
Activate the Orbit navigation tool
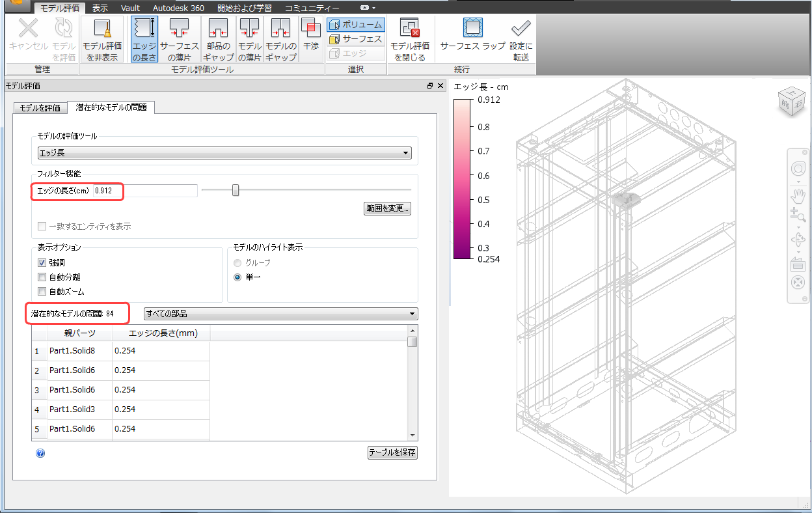tap(798, 239)
